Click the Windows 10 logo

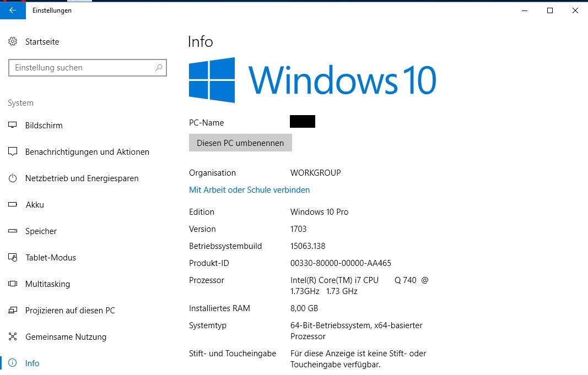(x=312, y=80)
